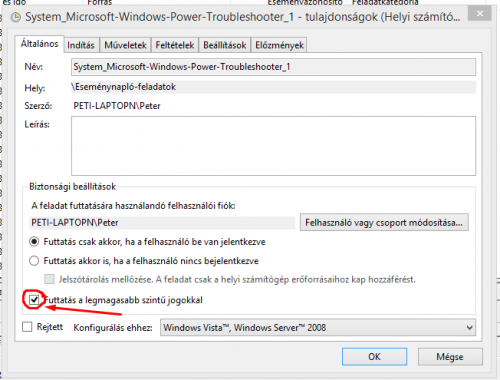Uncheck 'Futtatás a legmagasabb szintű jogokkal'
The height and width of the screenshot is (380, 500).
34,300
